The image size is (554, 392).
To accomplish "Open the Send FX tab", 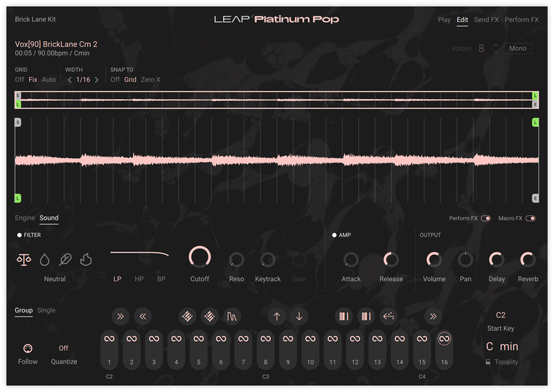I will 486,20.
